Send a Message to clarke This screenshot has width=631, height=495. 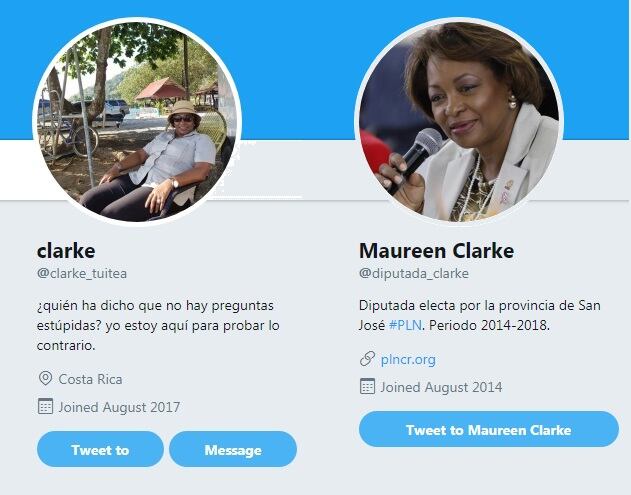233,449
